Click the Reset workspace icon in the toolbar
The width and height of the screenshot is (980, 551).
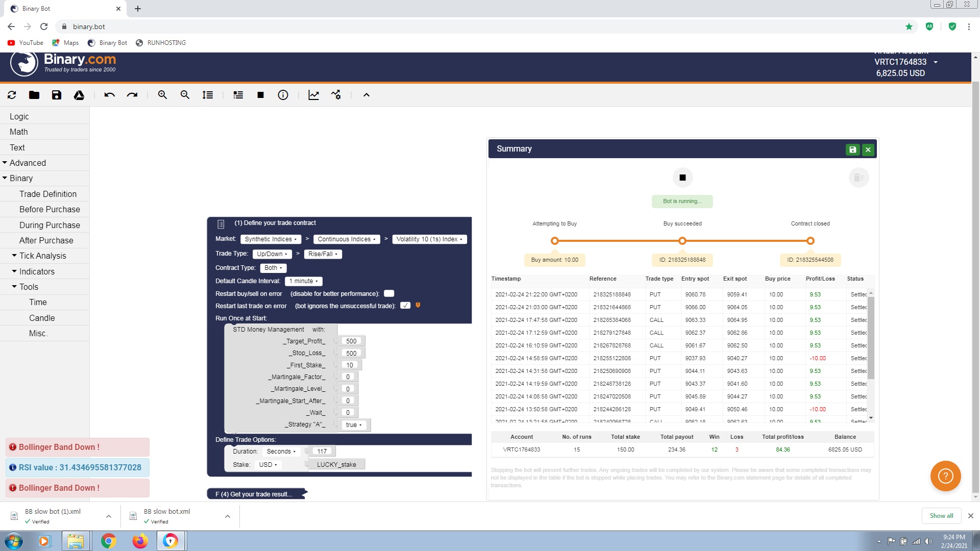pos(11,95)
